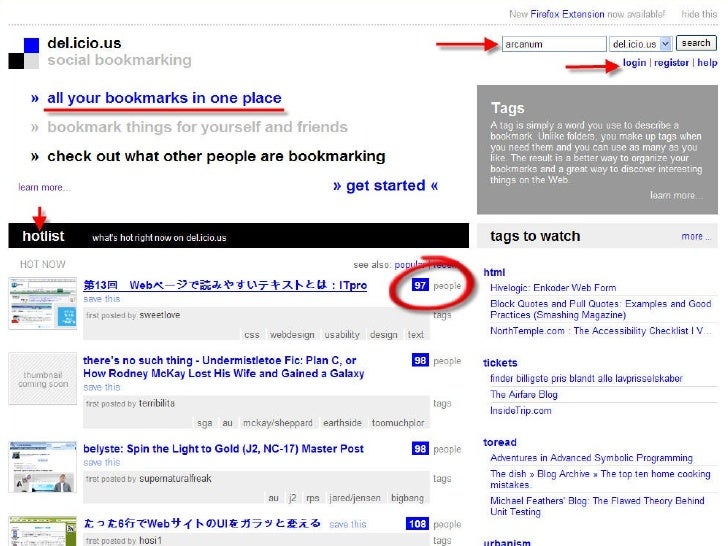The image size is (728, 546).
Task: Open The Airfare Blog link
Action: pos(524,395)
